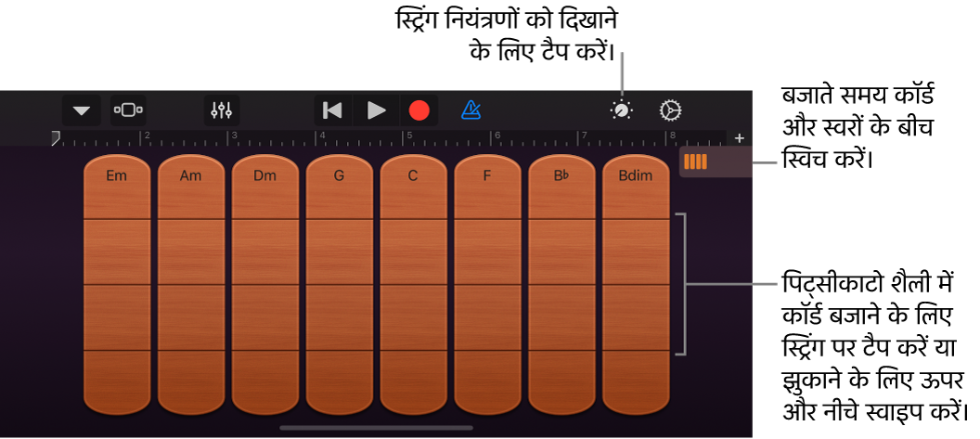
Task: Start recording with the red Record button
Action: tap(419, 110)
